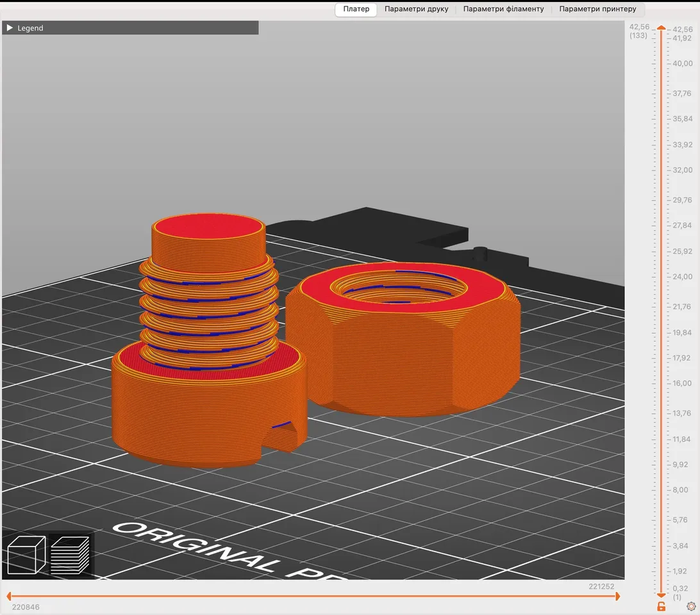Click the bottom arrow marker on the vertical layer slider
This screenshot has height=615, width=700.
(660, 594)
